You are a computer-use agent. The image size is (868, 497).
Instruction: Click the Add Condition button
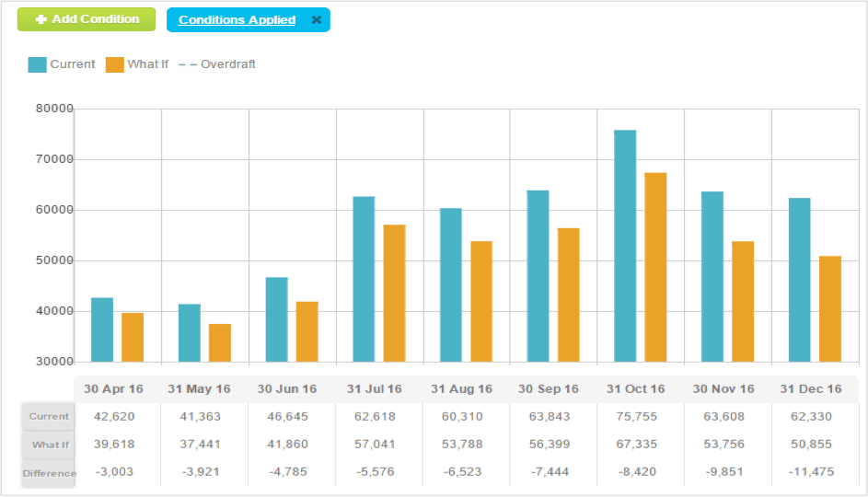(x=87, y=19)
